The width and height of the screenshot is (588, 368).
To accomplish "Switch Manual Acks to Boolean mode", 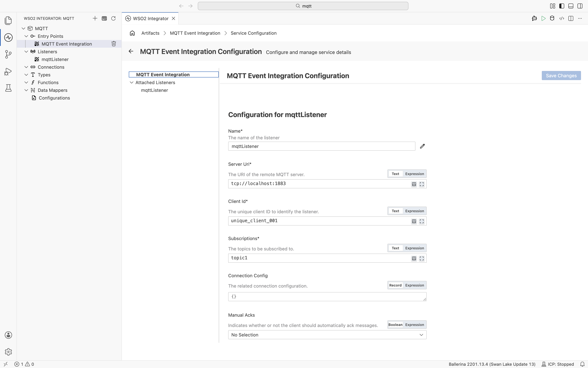I will tap(395, 325).
